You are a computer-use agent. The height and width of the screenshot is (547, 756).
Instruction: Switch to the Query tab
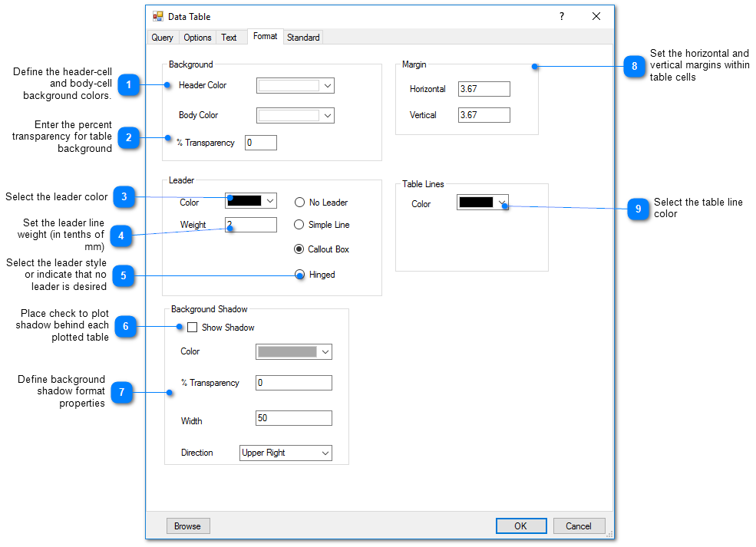(162, 37)
